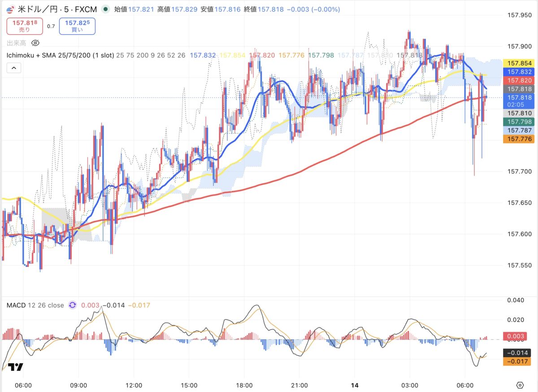Click the current price label with 02:05 countdown
The width and height of the screenshot is (538, 392).
pyautogui.click(x=519, y=101)
